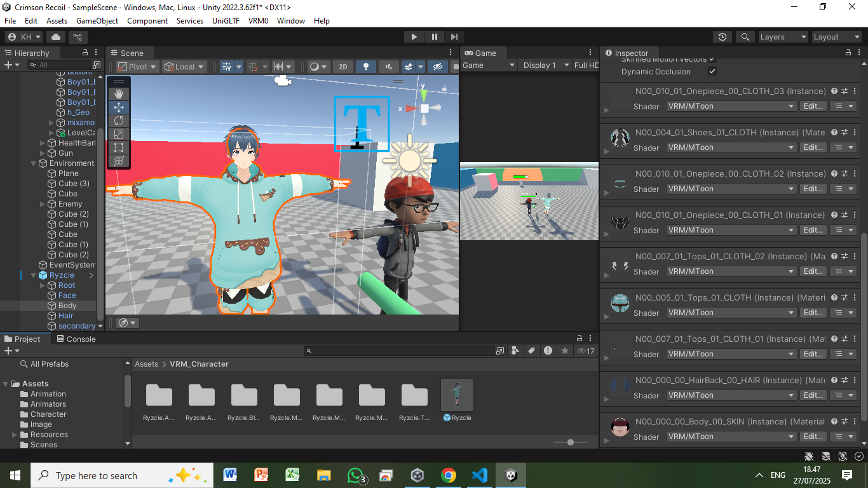Click the Pause button in the toolbar
This screenshot has height=488, width=868.
(434, 37)
